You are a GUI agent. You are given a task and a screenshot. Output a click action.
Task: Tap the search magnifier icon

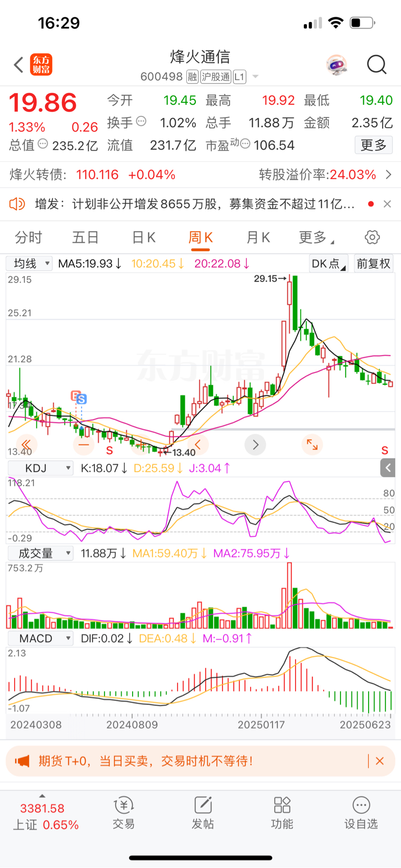click(x=376, y=65)
